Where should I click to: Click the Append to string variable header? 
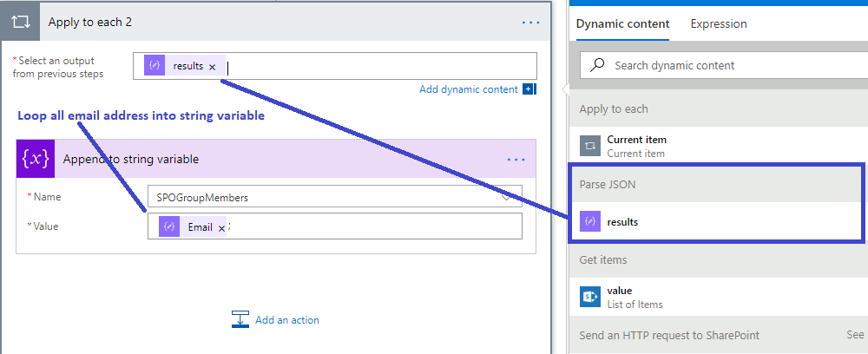click(x=276, y=159)
